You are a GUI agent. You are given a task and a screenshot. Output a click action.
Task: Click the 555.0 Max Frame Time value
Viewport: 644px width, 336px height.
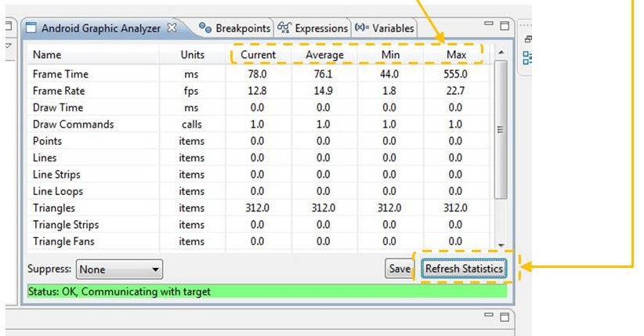pos(455,74)
